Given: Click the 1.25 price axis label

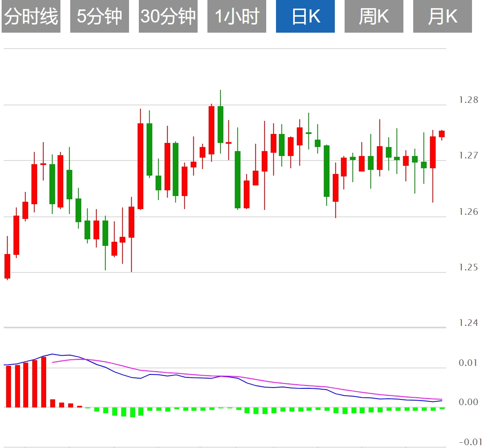Looking at the screenshot, I should (x=468, y=267).
